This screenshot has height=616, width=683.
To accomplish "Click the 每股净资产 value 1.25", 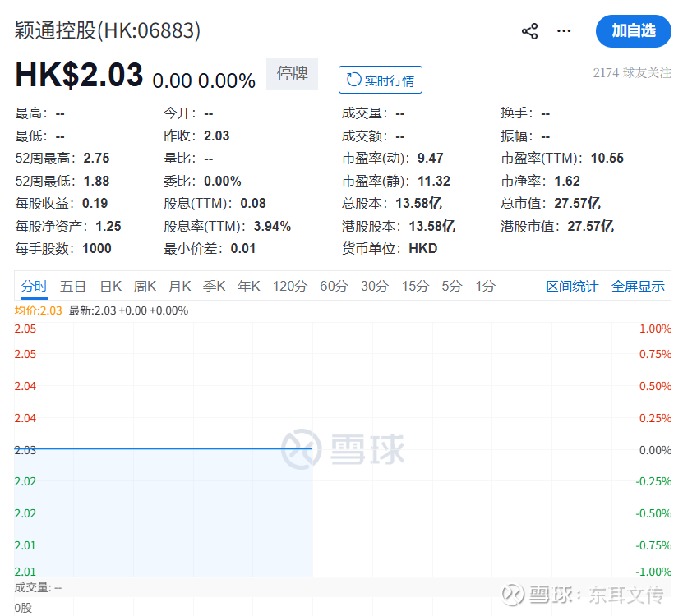I will [x=108, y=226].
